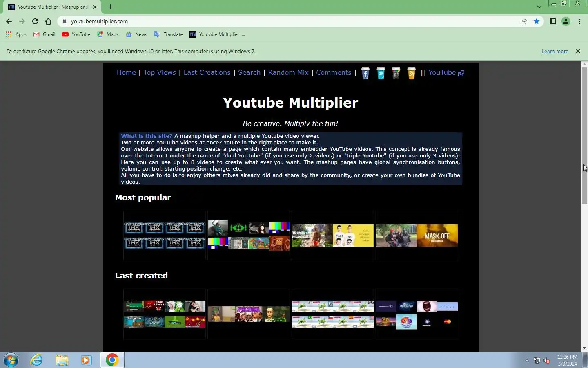The height and width of the screenshot is (368, 588).
Task: Open the Gmail bookmark
Action: click(44, 34)
